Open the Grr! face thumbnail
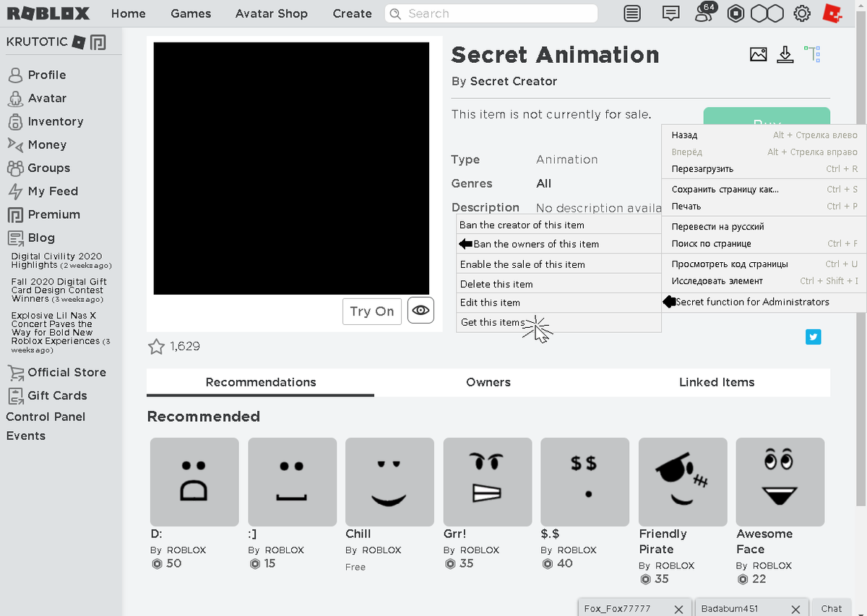Screen dimensions: 867x616 (x=488, y=482)
